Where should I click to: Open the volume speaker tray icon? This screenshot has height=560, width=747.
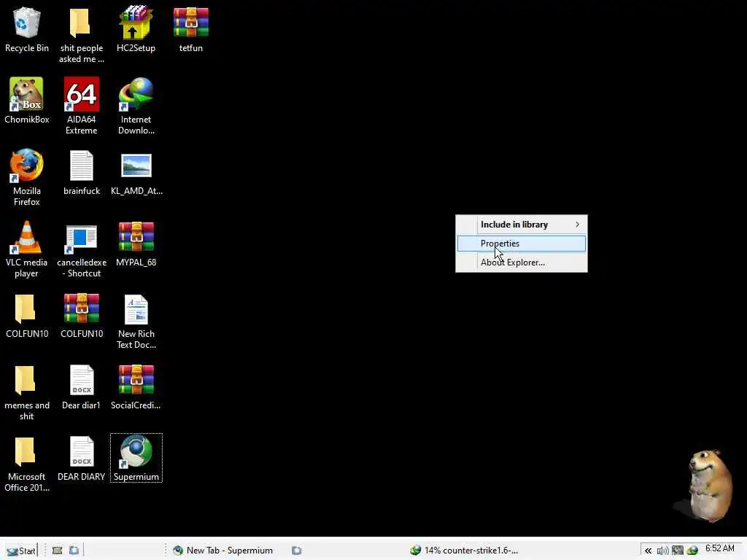click(x=662, y=551)
